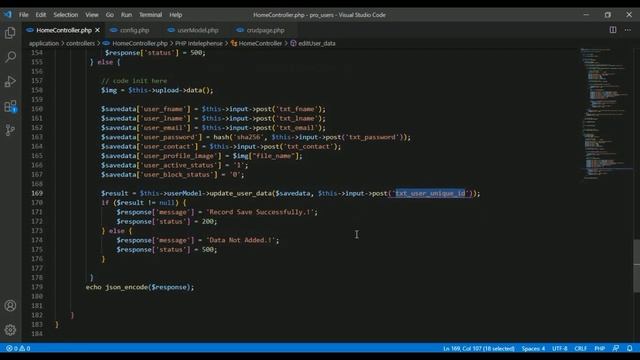Open the Manage gear icon
Screen dimensions: 640x360
coord(10,329)
